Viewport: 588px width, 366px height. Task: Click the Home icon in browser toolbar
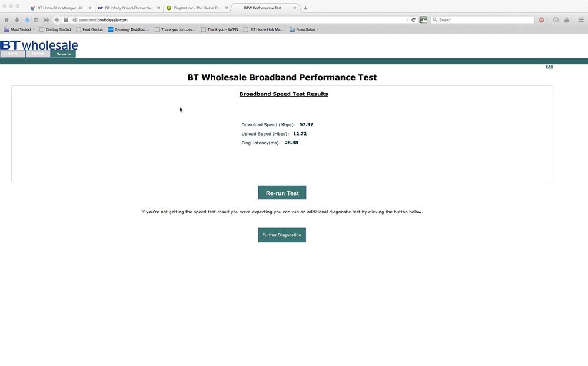click(x=6, y=20)
